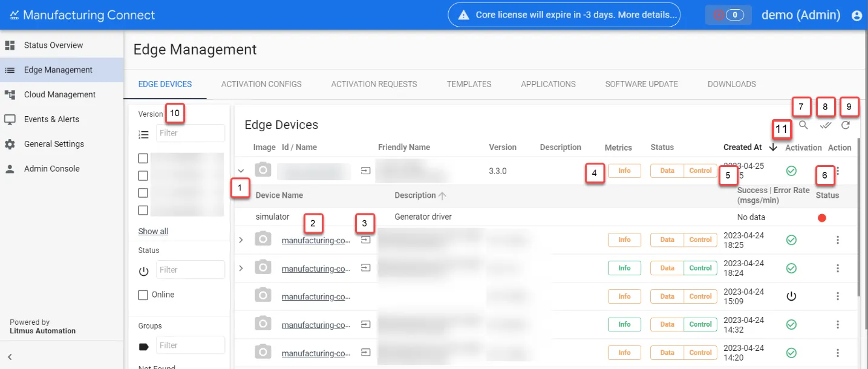Image resolution: width=868 pixels, height=369 pixels.
Task: Tick the last Version filter checkbox above Show all
Action: pyautogui.click(x=143, y=211)
